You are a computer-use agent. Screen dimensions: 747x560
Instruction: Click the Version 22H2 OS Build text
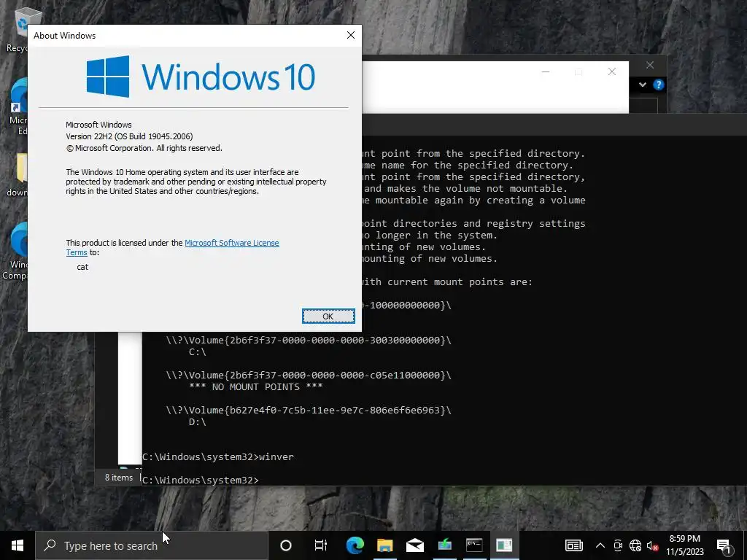click(x=129, y=136)
